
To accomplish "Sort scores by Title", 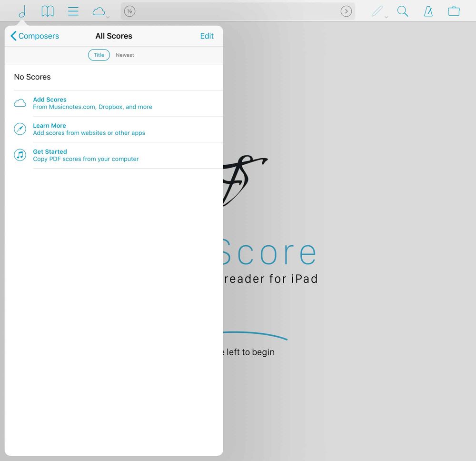I will point(99,55).
